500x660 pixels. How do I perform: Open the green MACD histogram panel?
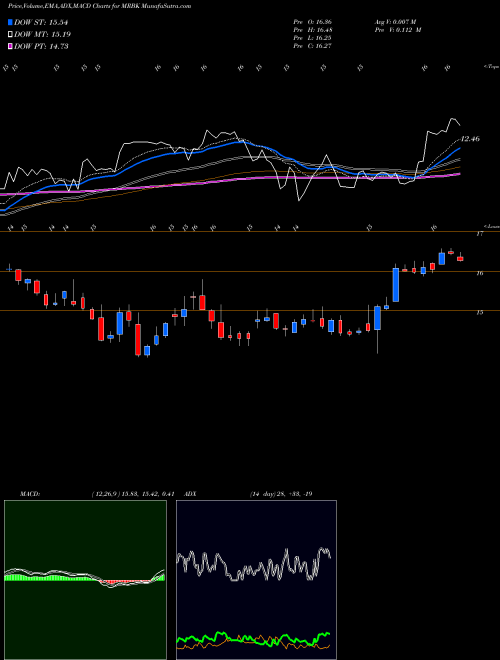tap(85, 580)
